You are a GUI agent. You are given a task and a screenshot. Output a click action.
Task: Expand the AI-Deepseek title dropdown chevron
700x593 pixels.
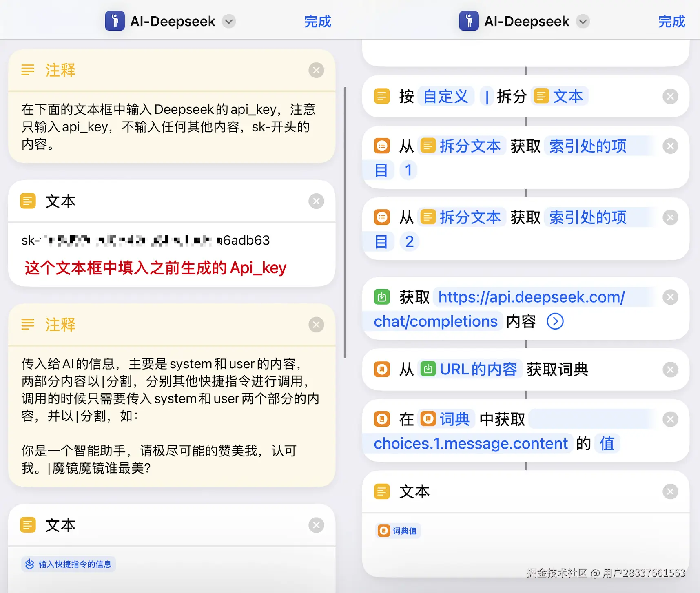click(228, 21)
